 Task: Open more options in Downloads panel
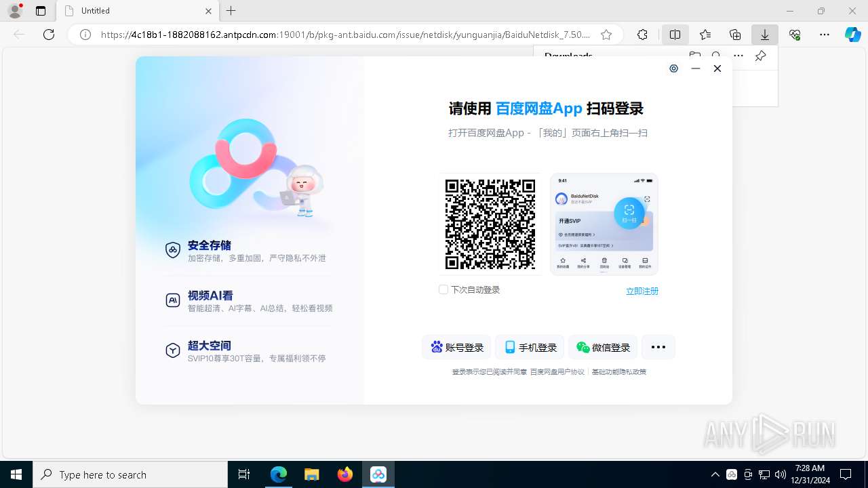[x=738, y=56]
